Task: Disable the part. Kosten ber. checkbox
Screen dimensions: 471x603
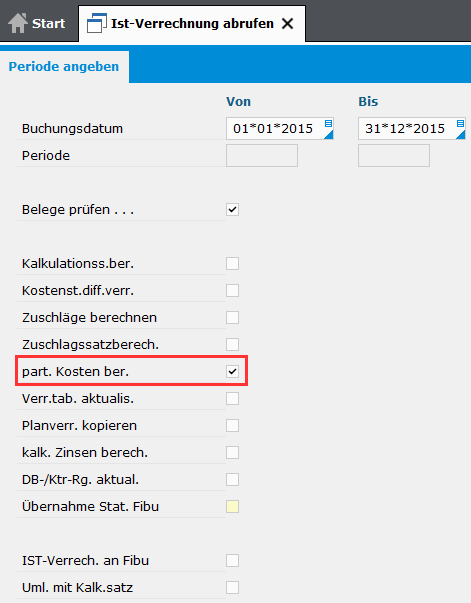Action: 232,371
